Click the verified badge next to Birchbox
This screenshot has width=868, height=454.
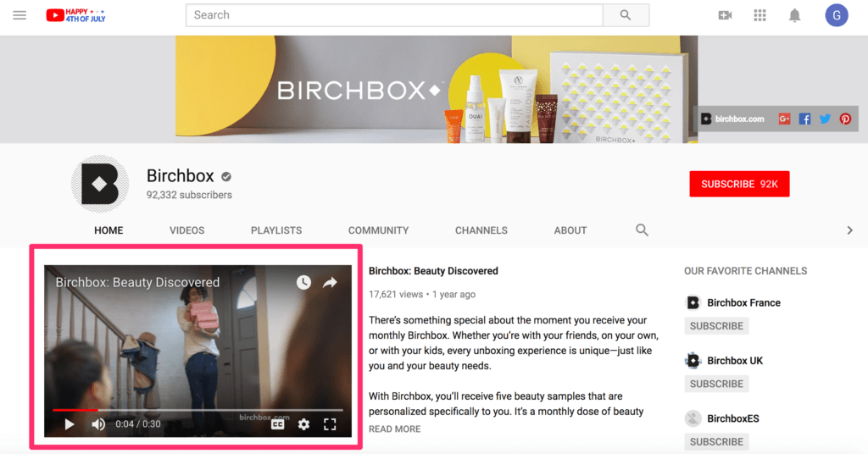(225, 176)
